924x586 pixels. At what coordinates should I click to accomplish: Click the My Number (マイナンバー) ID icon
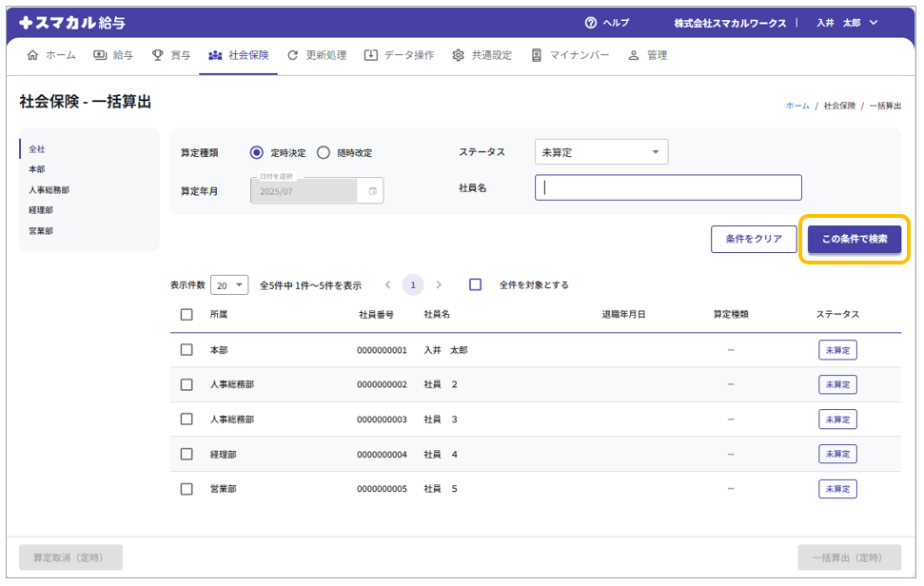pos(537,55)
